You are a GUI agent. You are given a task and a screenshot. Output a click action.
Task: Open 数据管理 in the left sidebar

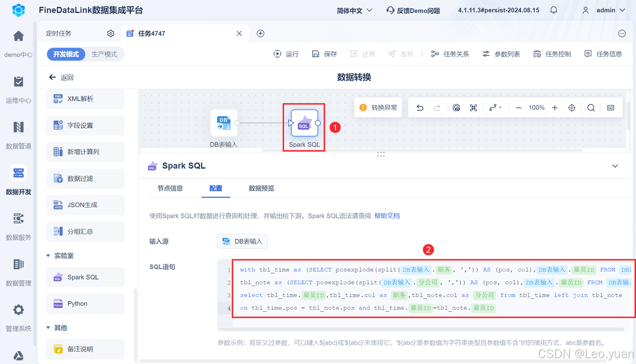coord(19,271)
